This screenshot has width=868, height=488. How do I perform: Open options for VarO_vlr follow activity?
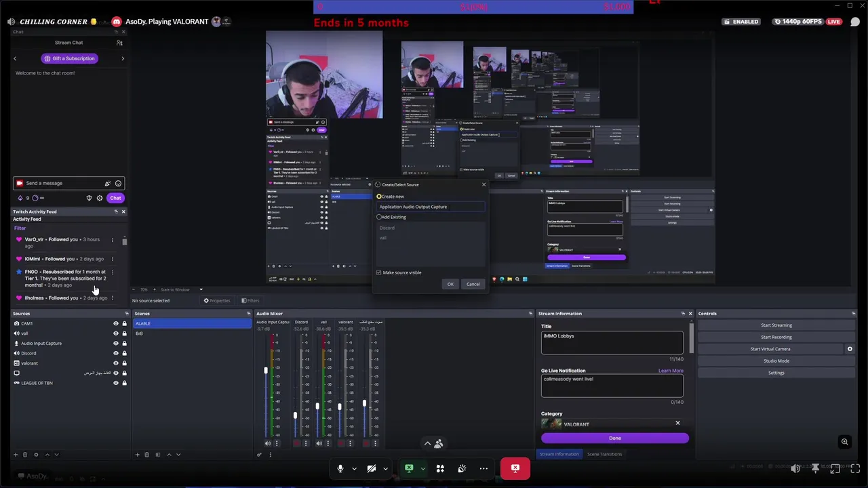point(113,239)
